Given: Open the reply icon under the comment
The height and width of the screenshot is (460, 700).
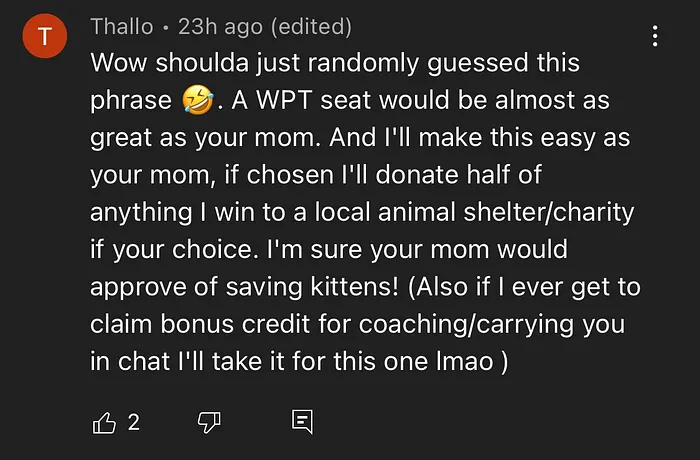Looking at the screenshot, I should (x=302, y=422).
